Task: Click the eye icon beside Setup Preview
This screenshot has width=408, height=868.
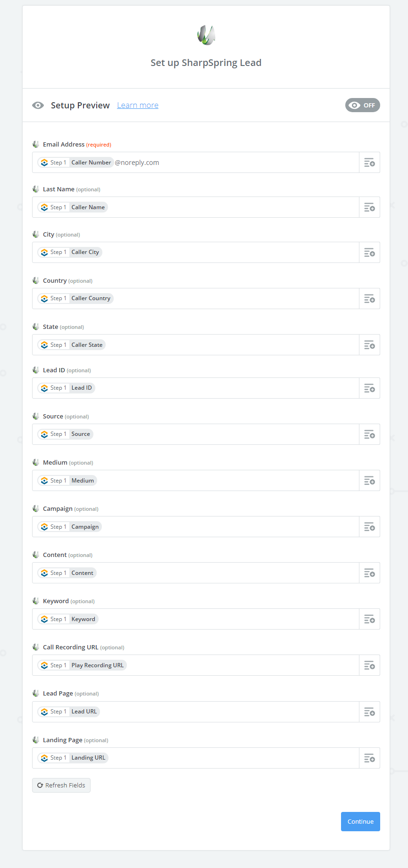Action: pyautogui.click(x=38, y=105)
